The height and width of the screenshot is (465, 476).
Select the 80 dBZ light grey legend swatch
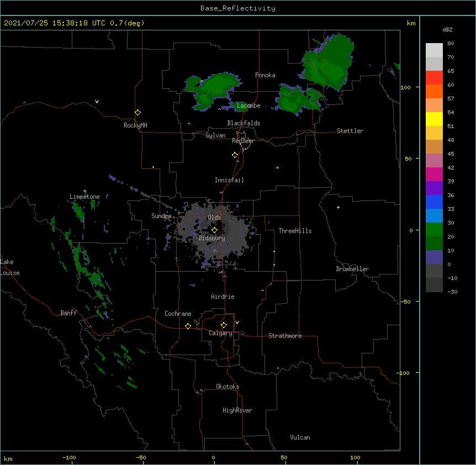[434, 50]
